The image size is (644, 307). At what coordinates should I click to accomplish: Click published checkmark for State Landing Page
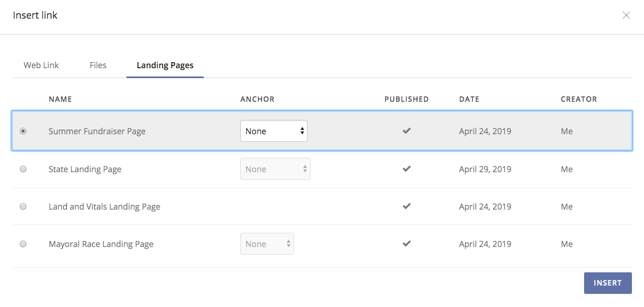[407, 169]
